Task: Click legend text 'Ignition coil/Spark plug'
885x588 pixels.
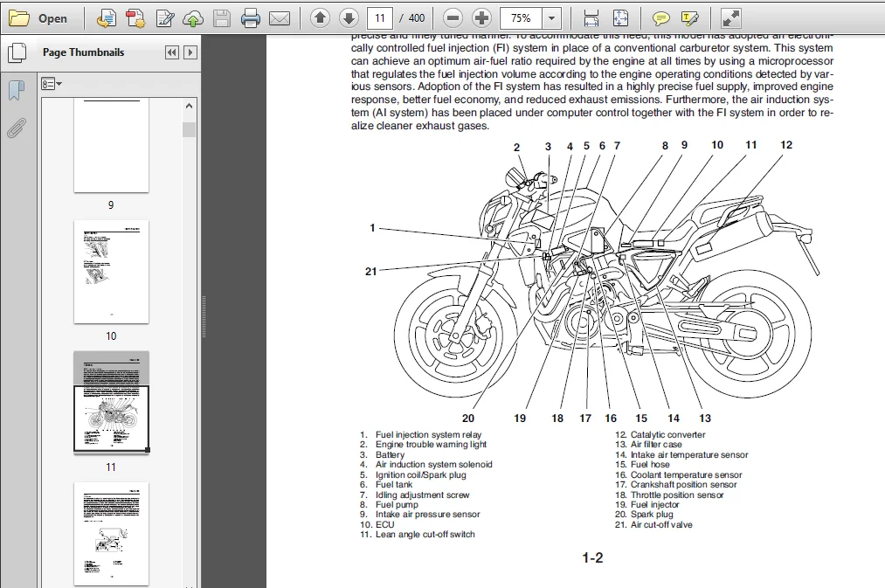Action: coord(421,474)
